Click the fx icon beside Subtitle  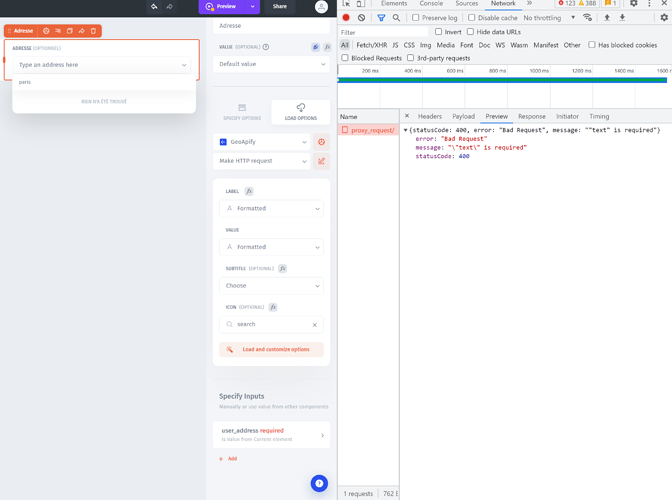[282, 268]
